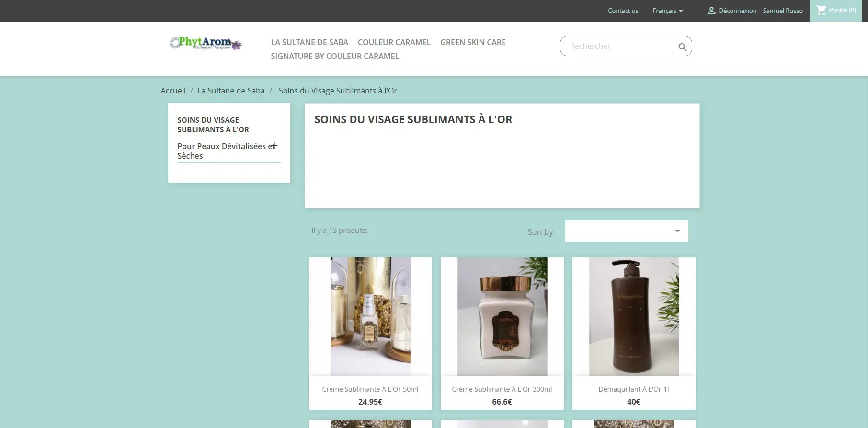Image resolution: width=868 pixels, height=428 pixels.
Task: Click the PhytArom logo
Action: (206, 44)
